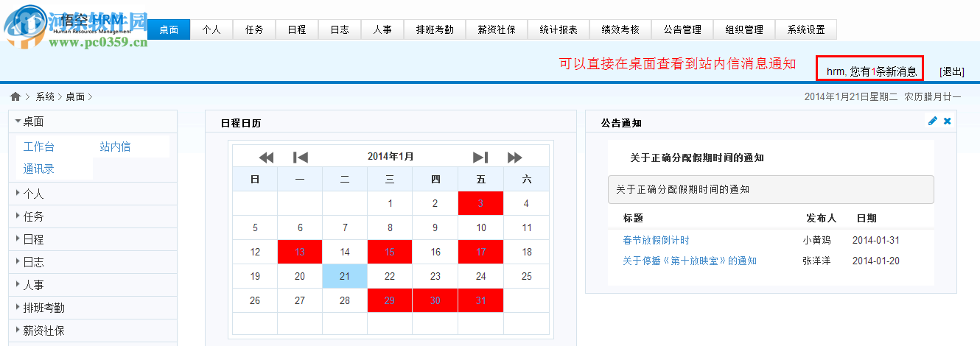Select January 31 red calendar cell
This screenshot has height=346, width=980.
480,300
